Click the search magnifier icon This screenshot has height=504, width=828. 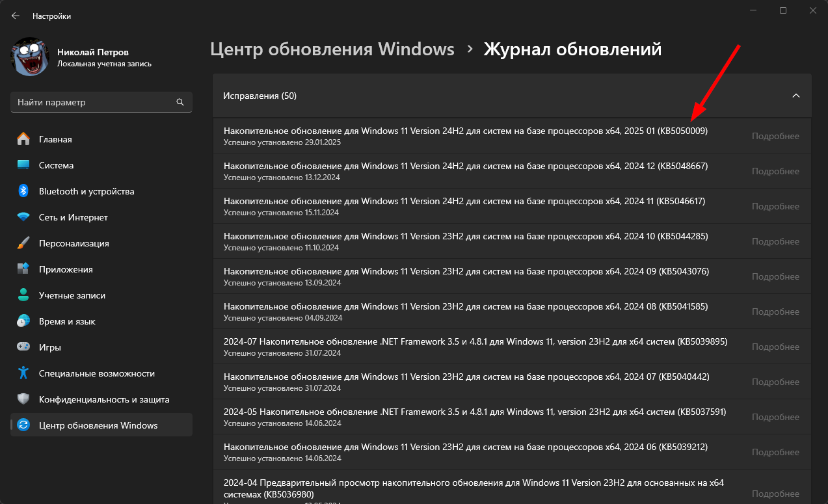tap(180, 102)
